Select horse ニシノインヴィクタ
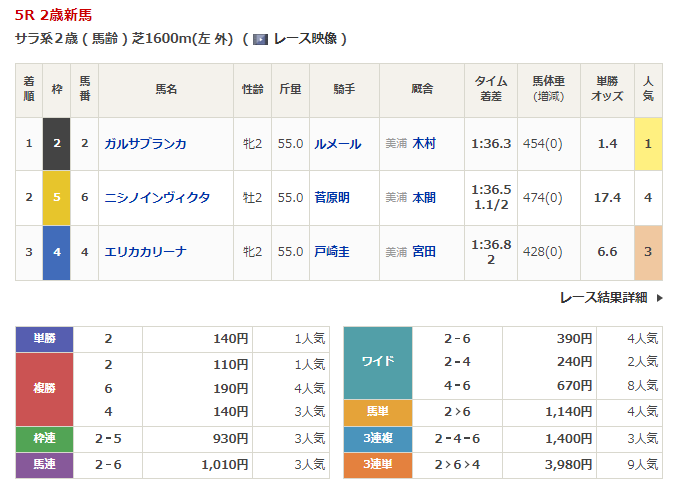Viewport: 678px width, 486px height. (x=157, y=198)
